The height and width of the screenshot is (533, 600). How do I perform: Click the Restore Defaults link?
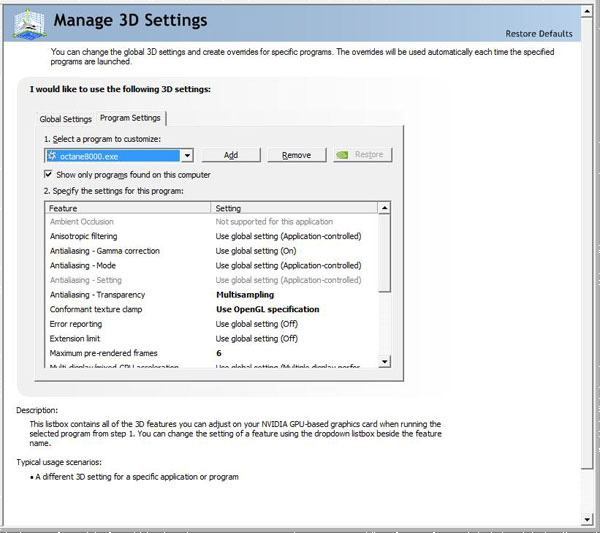539,34
